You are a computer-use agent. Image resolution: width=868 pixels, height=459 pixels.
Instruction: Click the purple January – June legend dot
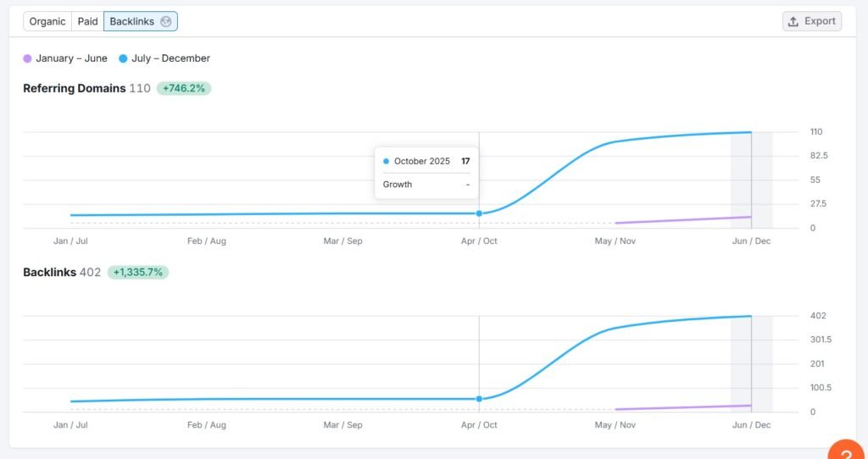tap(28, 58)
